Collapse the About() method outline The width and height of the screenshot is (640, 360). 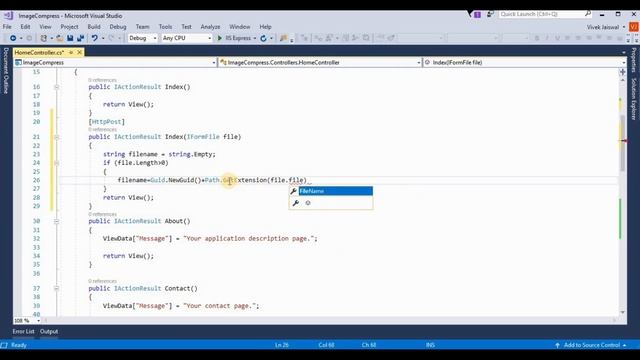click(x=56, y=221)
